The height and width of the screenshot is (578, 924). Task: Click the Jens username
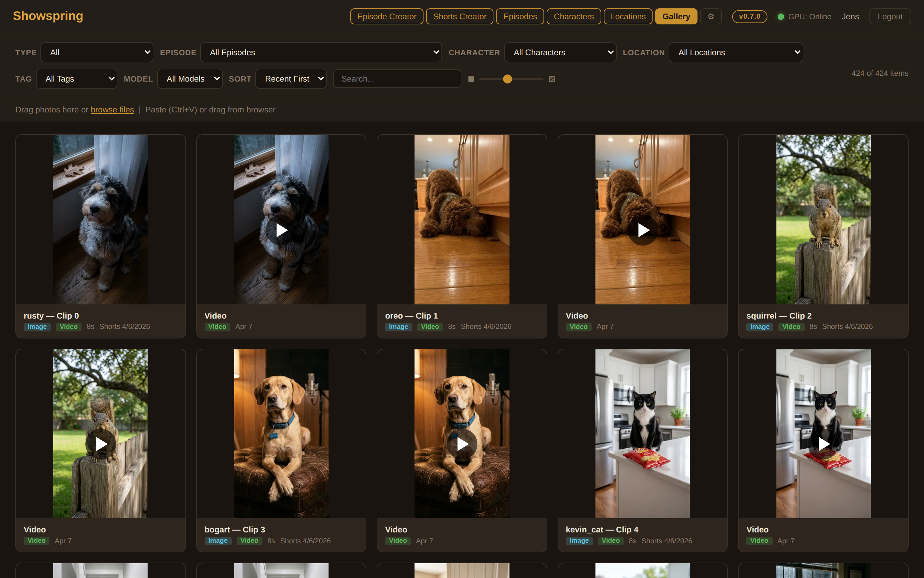pos(850,16)
